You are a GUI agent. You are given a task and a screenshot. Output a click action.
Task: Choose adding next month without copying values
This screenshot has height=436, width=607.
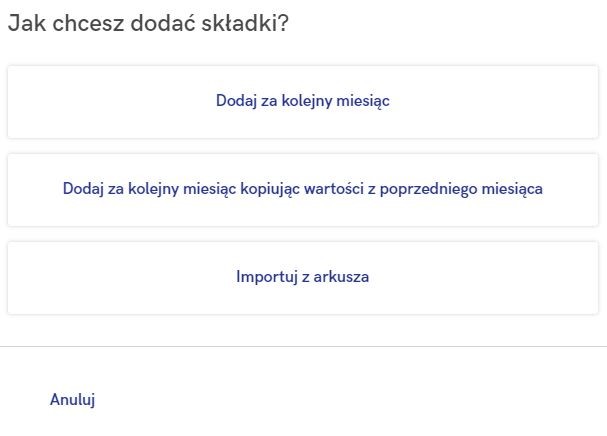[x=303, y=102]
